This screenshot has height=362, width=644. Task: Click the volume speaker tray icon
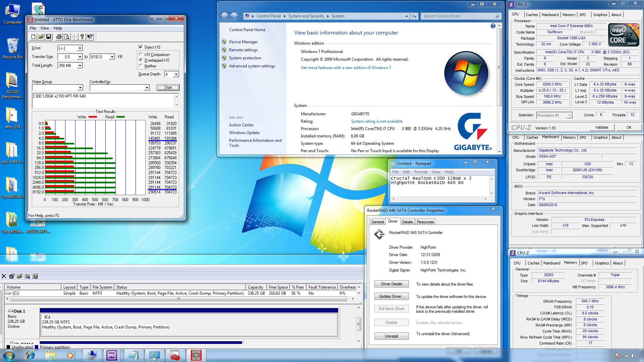633,356
